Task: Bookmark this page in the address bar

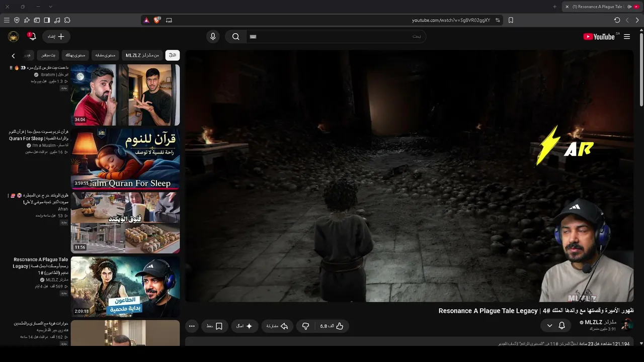Action: pyautogui.click(x=511, y=20)
